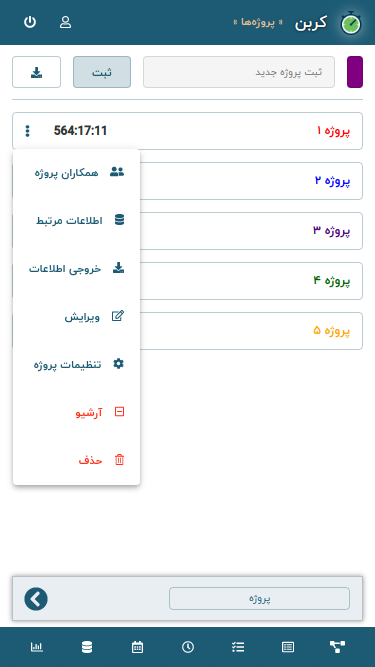Click the ثبت submit button
Viewport: 375px width, 667px height.
point(102,72)
